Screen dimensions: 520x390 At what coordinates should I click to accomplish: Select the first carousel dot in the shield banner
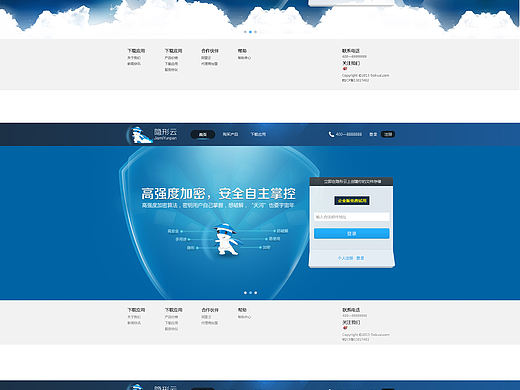click(245, 293)
